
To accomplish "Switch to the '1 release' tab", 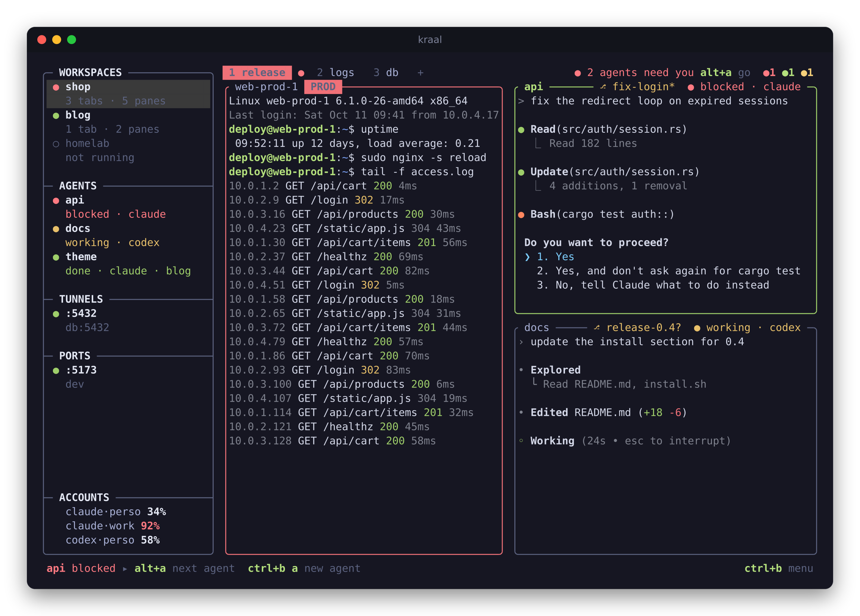I will pyautogui.click(x=257, y=72).
